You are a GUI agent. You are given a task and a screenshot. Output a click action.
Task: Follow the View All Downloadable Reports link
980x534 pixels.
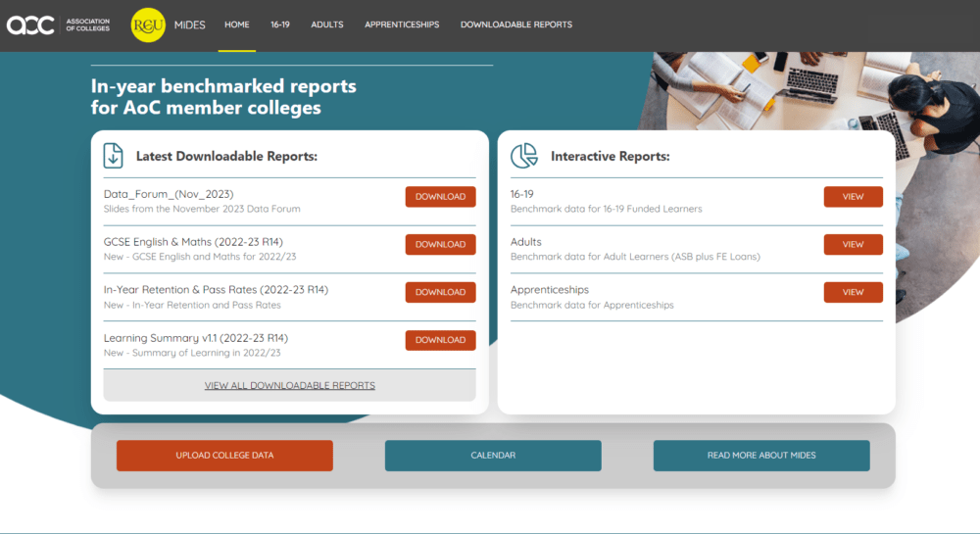pos(289,385)
